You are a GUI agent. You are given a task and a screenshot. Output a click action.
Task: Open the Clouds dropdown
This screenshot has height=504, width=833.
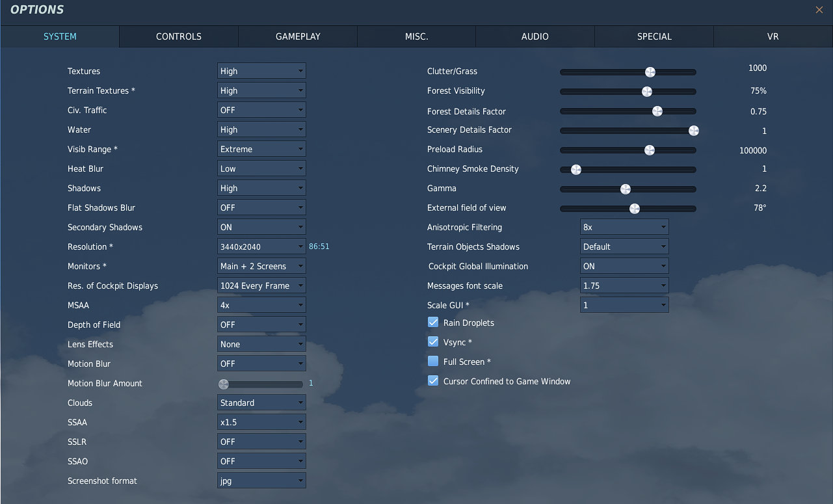pyautogui.click(x=261, y=403)
